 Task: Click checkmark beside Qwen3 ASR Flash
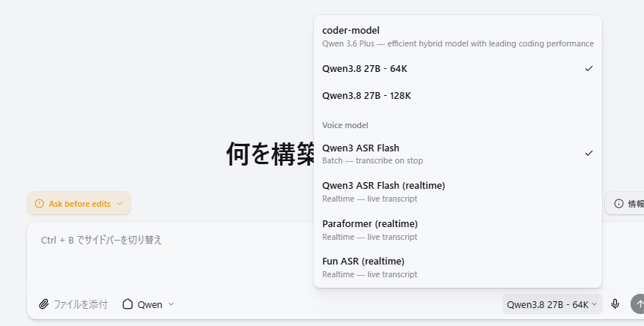[589, 153]
